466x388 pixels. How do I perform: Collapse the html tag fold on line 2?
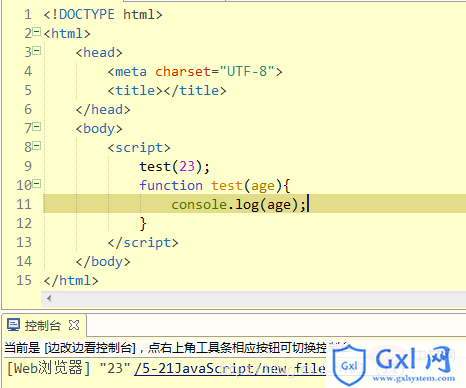(37, 32)
